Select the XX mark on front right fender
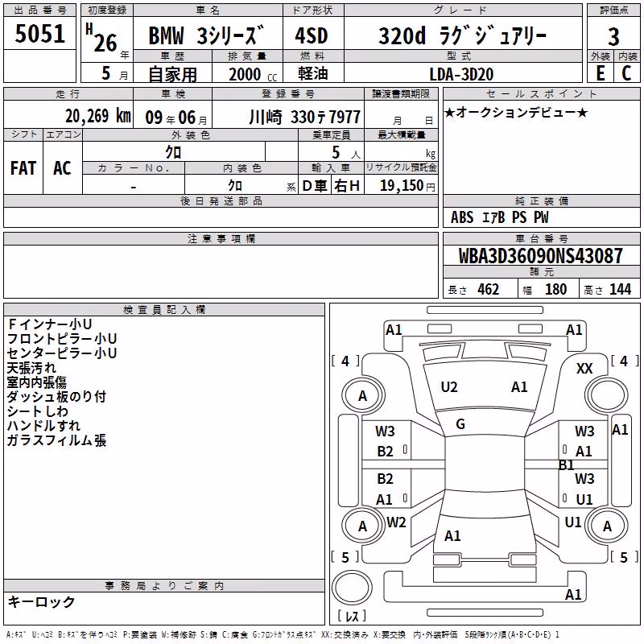This screenshot has width=644, height=644. [584, 369]
